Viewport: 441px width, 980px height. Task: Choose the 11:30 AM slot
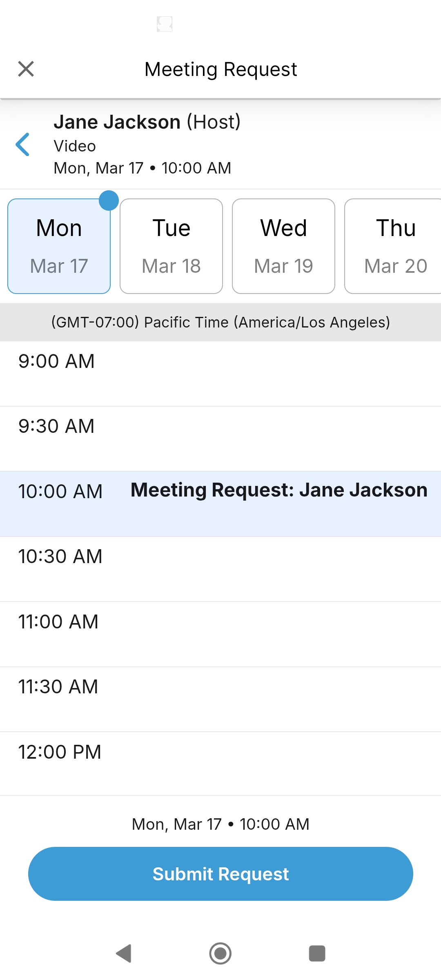click(x=220, y=699)
